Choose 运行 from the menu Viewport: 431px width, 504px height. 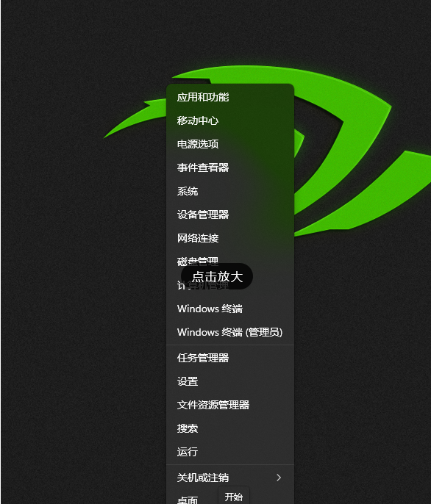230,452
